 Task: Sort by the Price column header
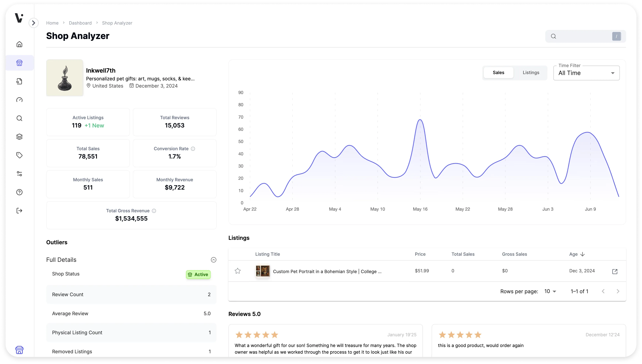[420, 254]
